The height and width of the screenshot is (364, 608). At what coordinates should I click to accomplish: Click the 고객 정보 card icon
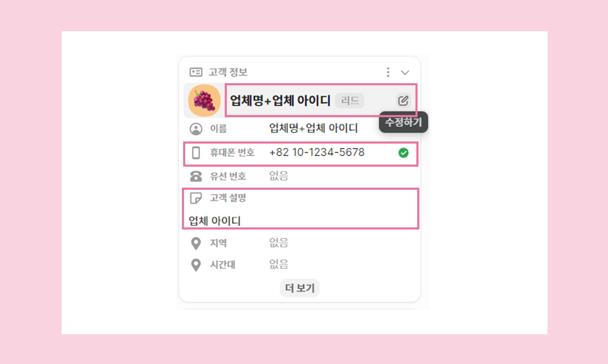coord(196,72)
